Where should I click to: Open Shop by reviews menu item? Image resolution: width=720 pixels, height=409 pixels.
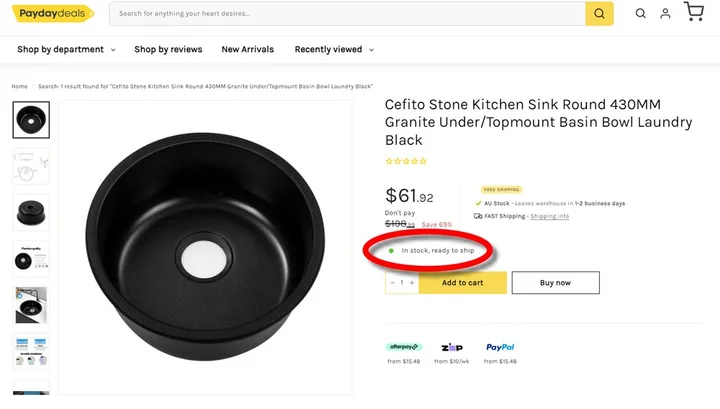(x=168, y=49)
